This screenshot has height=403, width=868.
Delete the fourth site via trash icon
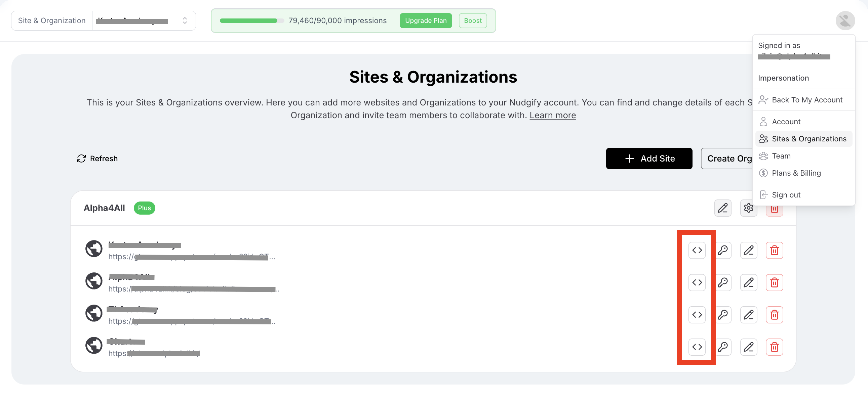(774, 347)
